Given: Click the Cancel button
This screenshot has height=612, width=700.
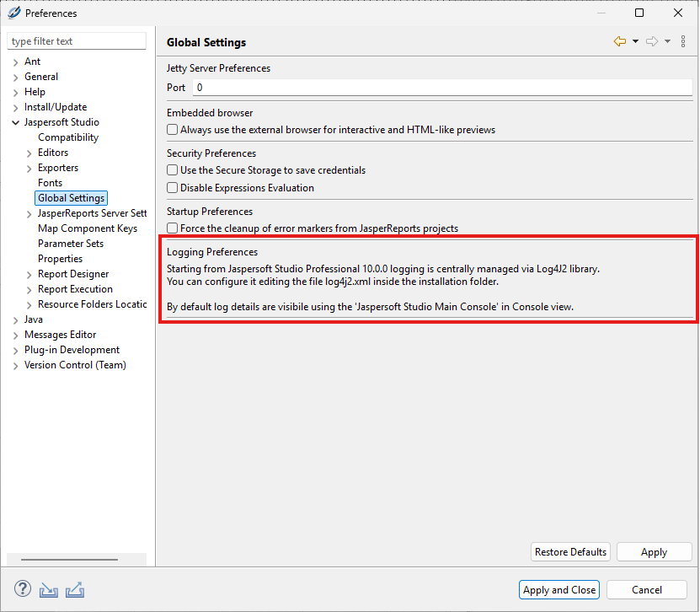Looking at the screenshot, I should coord(646,590).
